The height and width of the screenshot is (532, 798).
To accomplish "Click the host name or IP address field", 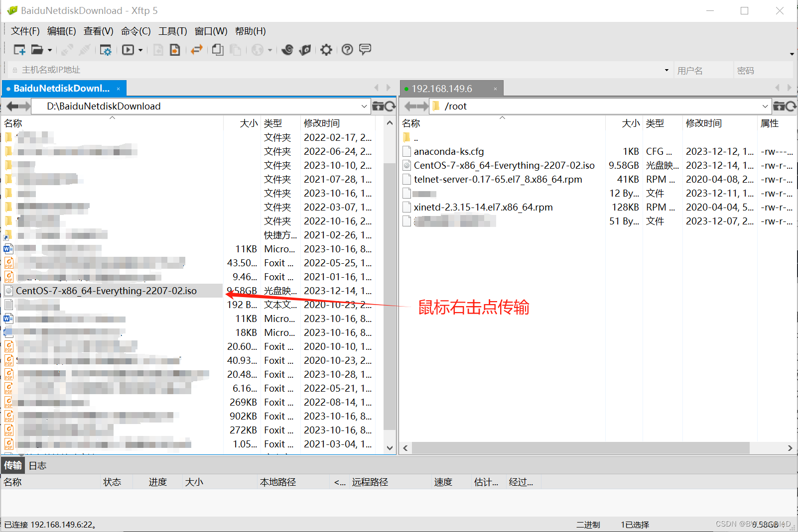I will (342, 70).
